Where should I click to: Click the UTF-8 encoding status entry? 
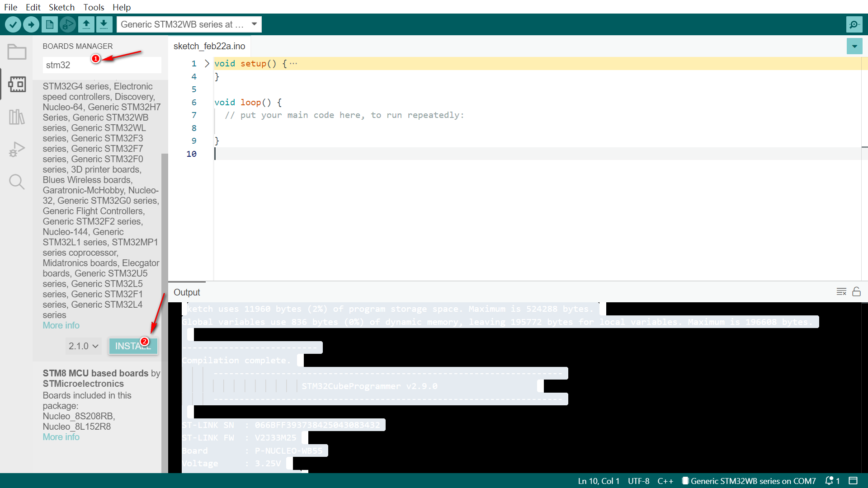638,481
